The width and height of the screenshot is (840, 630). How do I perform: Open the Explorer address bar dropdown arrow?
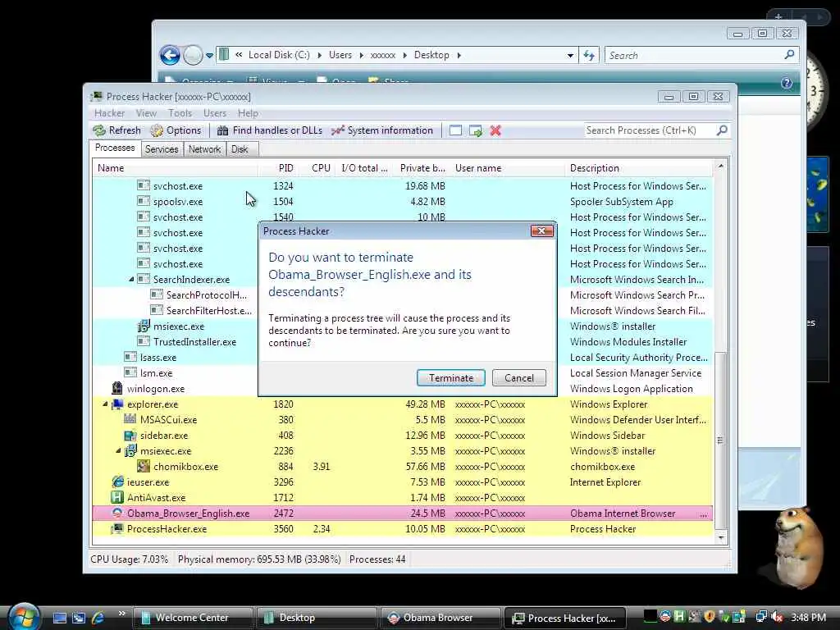point(570,55)
